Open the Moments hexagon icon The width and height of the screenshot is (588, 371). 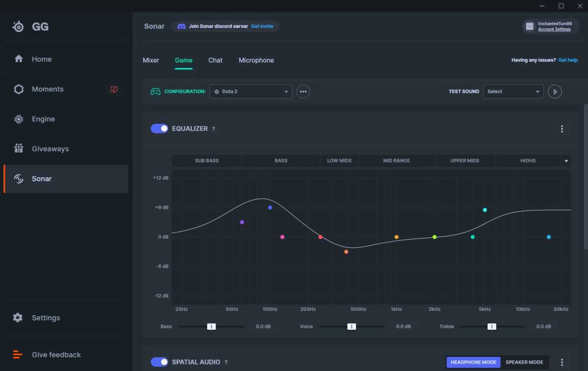(19, 89)
